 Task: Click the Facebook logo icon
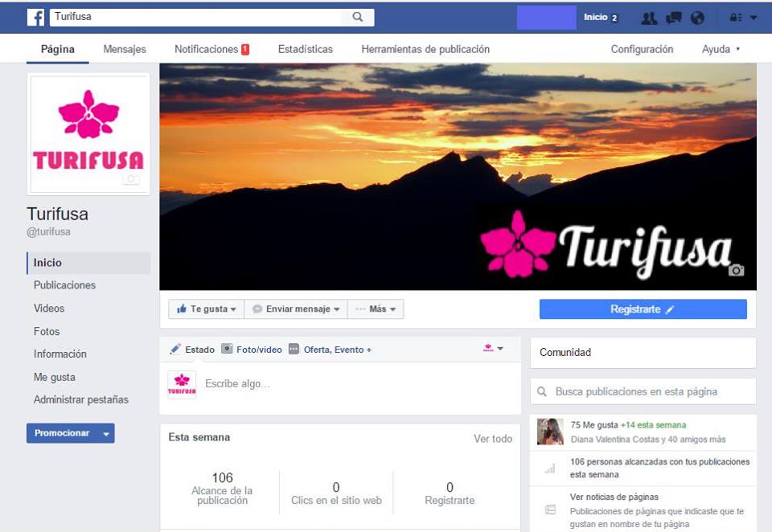(x=35, y=17)
